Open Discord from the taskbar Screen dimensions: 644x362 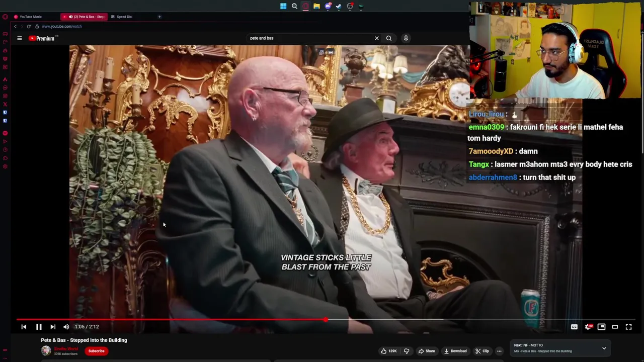(328, 6)
